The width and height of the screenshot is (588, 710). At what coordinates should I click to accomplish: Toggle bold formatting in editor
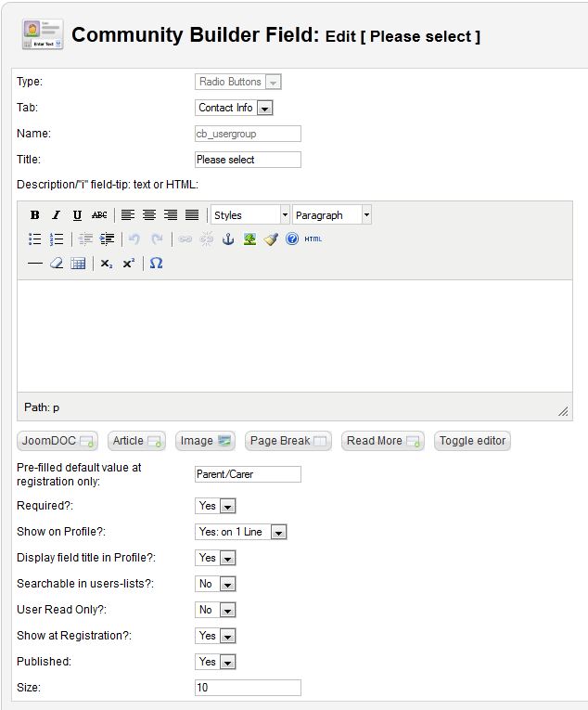35,215
